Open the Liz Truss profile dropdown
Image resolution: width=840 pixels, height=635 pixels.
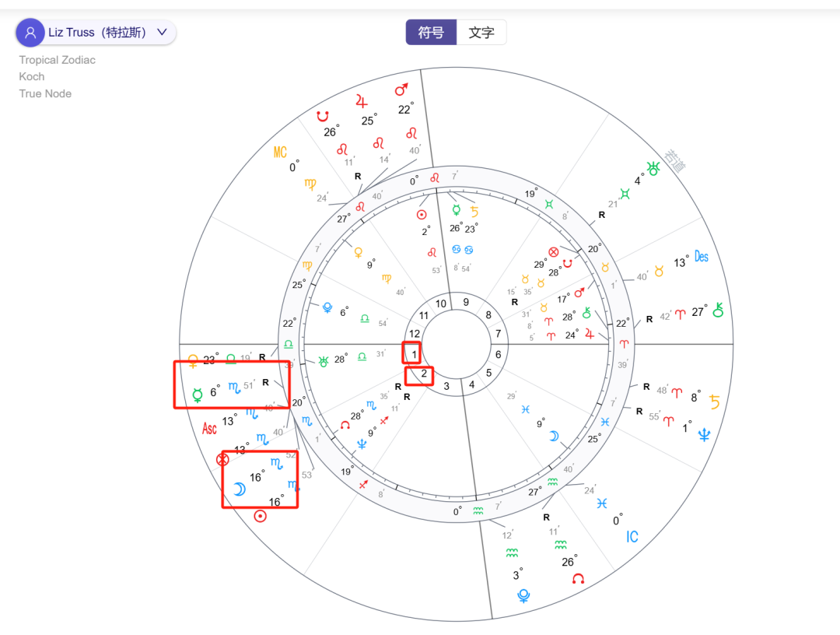point(96,33)
